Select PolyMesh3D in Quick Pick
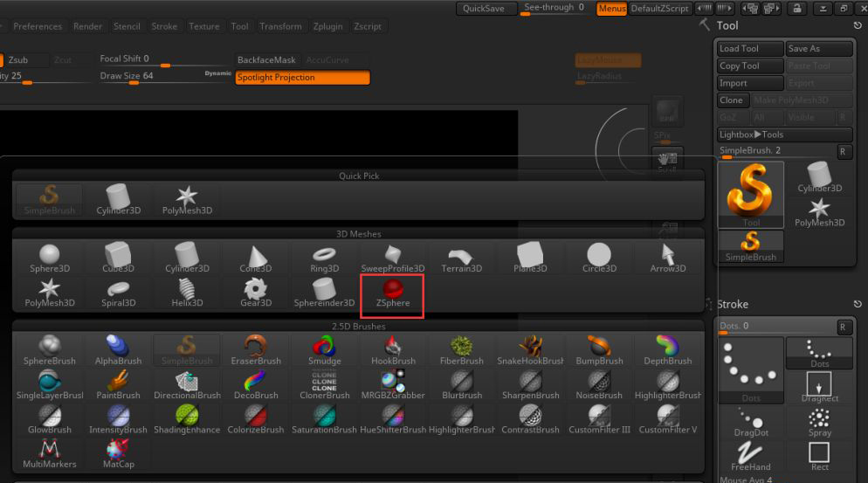868x483 pixels. coord(187,201)
